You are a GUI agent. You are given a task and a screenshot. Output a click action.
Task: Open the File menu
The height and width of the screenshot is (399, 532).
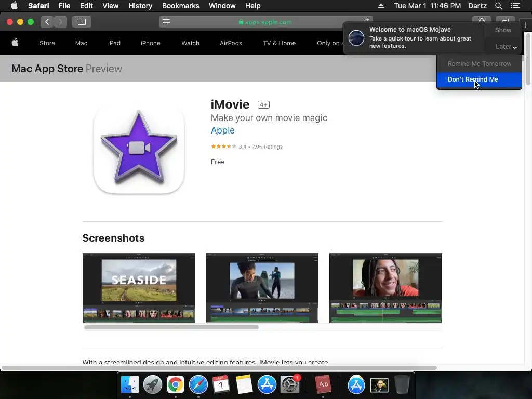click(x=64, y=6)
